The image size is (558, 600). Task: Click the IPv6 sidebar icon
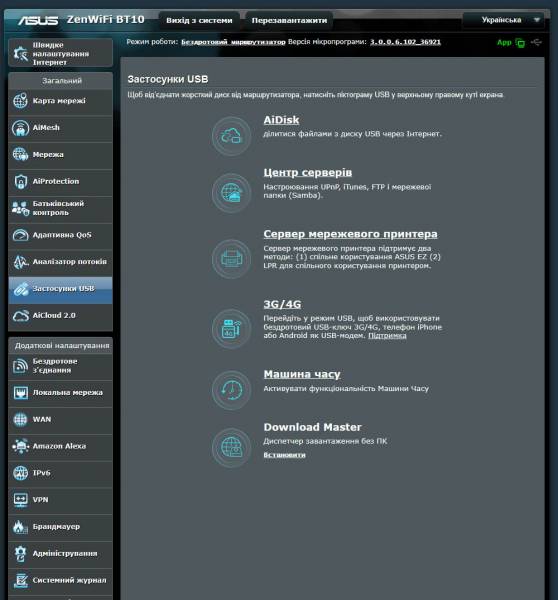(x=20, y=473)
